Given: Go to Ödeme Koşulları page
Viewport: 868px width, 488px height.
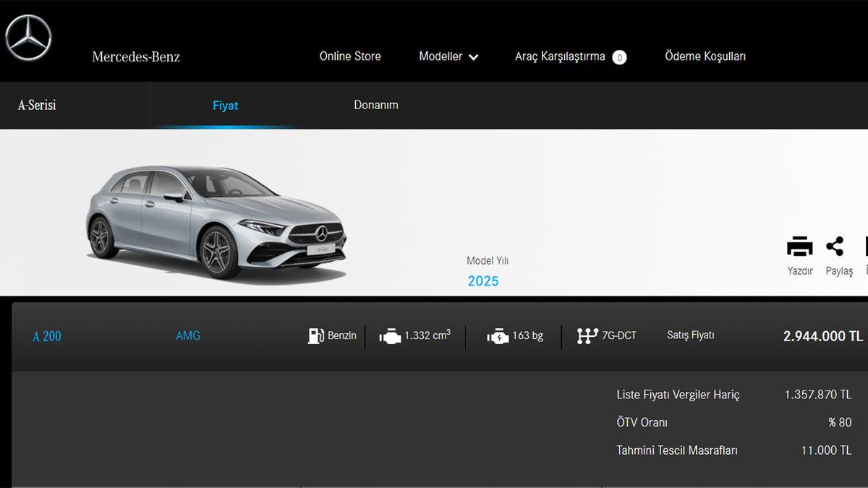Looking at the screenshot, I should click(705, 56).
